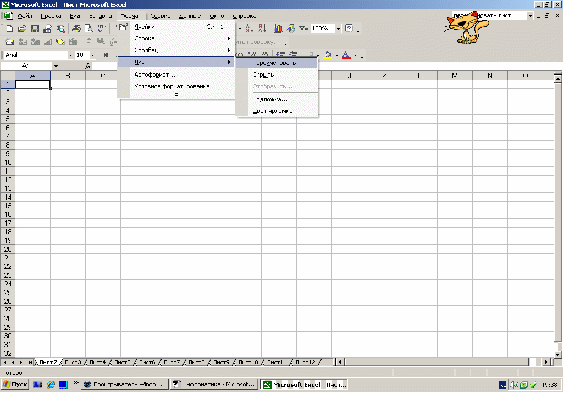564x393 pixels.
Task: Select Переименовать in the Лист submenu
Action: (x=277, y=63)
